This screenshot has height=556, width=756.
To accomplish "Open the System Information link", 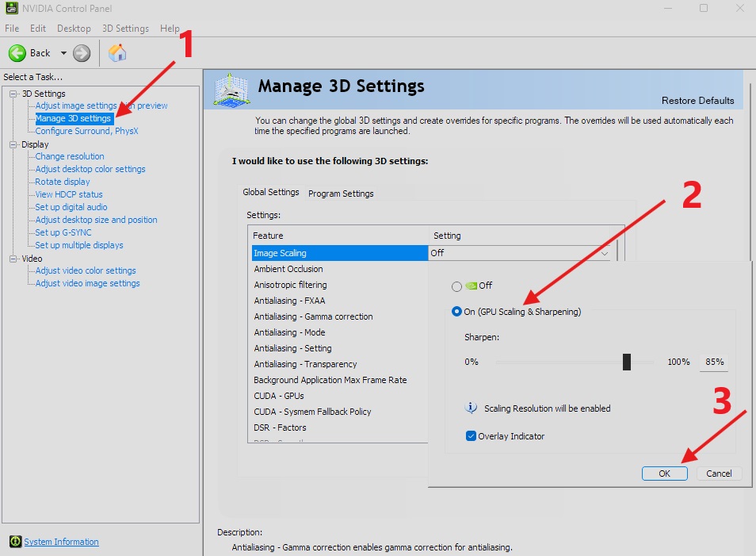I will pyautogui.click(x=61, y=542).
